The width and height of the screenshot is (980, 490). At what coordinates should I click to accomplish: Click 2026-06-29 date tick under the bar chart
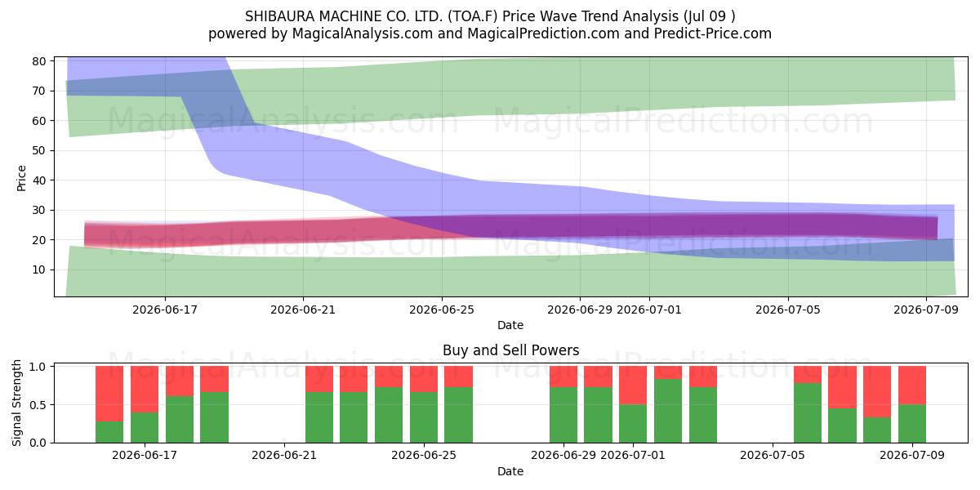click(x=563, y=457)
